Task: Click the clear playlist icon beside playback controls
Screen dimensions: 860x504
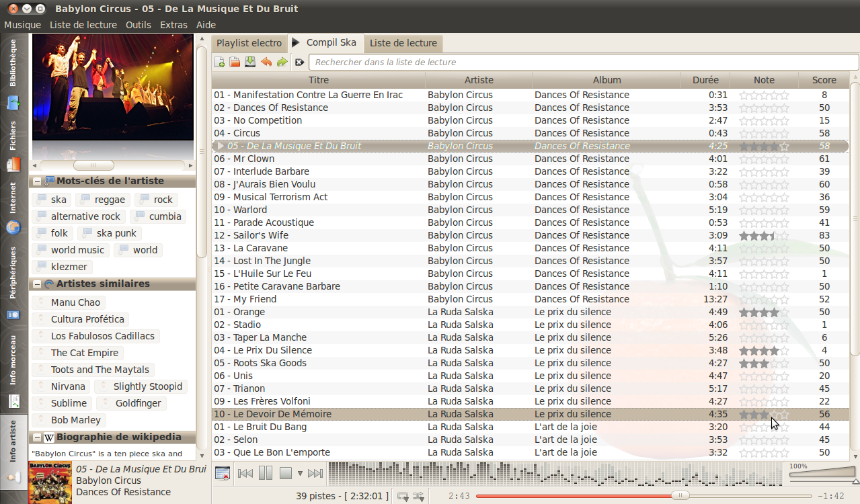Action: point(223,473)
